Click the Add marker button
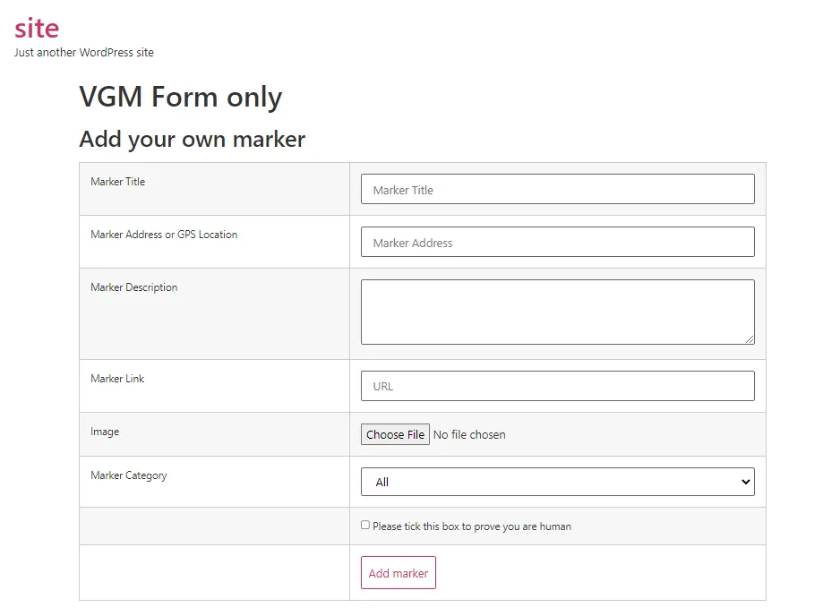Image resolution: width=840 pixels, height=616 pixels. [x=398, y=572]
